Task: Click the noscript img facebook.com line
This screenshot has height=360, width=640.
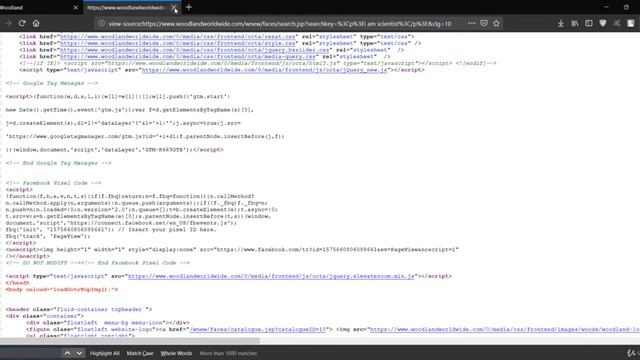Action: pos(232,249)
